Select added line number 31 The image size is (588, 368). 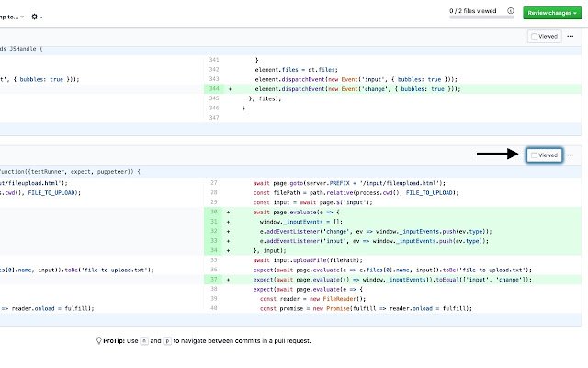tap(214, 222)
